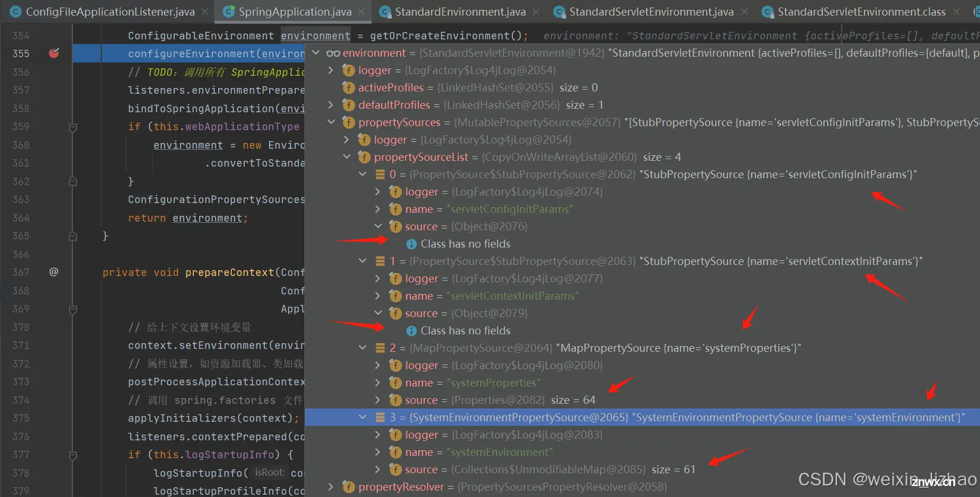Click the array element icon of index 0
This screenshot has height=497, width=980.
380,174
